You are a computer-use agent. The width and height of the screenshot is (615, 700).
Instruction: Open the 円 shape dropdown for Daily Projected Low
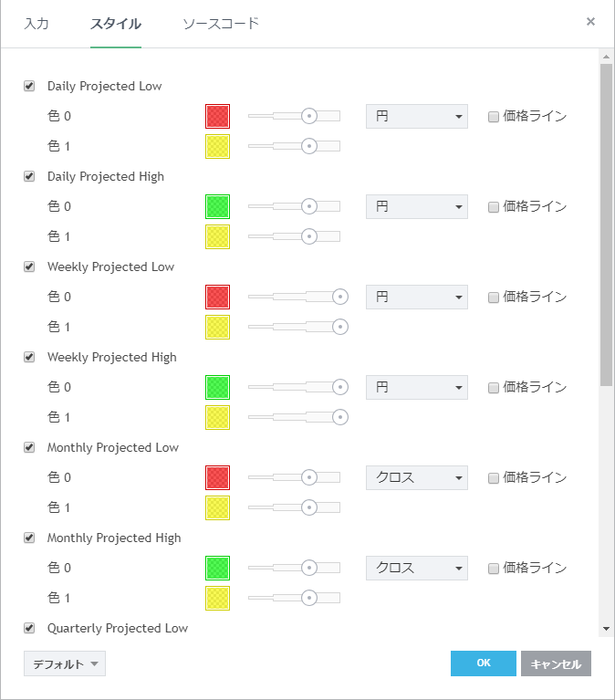416,116
